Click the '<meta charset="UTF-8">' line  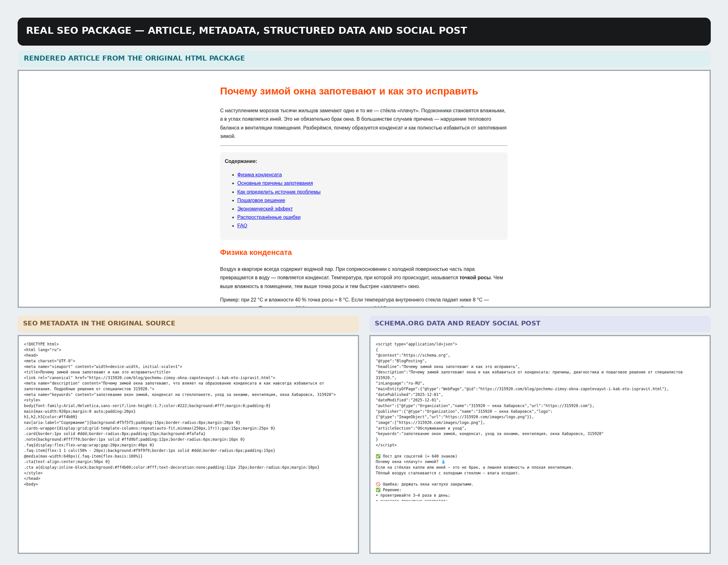tap(50, 361)
